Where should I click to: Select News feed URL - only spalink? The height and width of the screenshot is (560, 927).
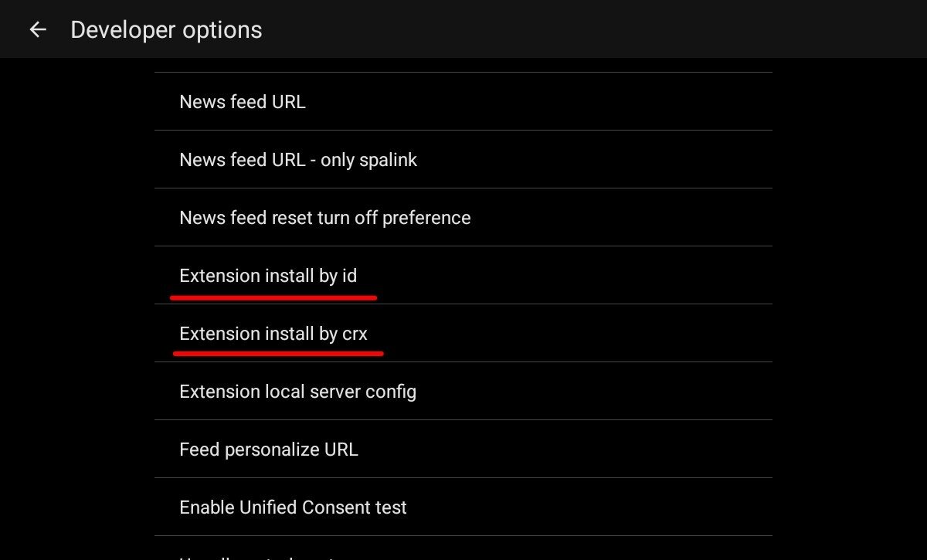pyautogui.click(x=298, y=160)
